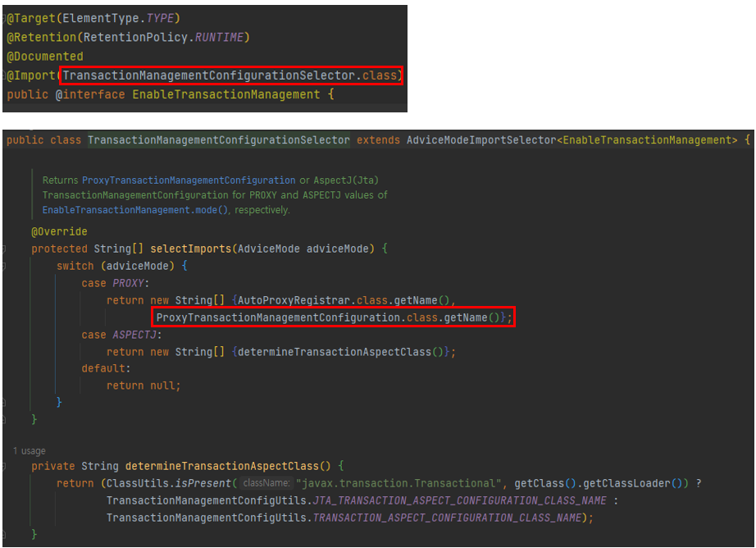The height and width of the screenshot is (548, 756).
Task: Click the fold marker beside @Import
Action: coord(4,75)
